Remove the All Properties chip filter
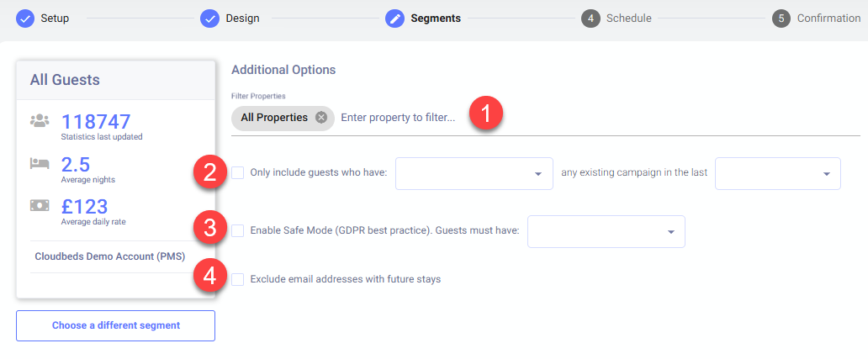Image resolution: width=868 pixels, height=359 pixels. pos(321,118)
